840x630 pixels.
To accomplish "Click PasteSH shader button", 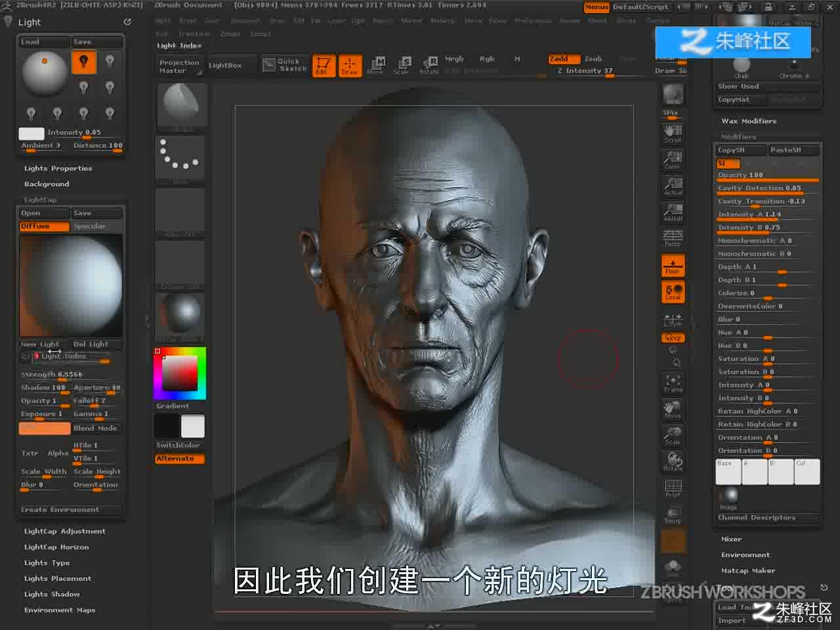I will click(x=794, y=150).
